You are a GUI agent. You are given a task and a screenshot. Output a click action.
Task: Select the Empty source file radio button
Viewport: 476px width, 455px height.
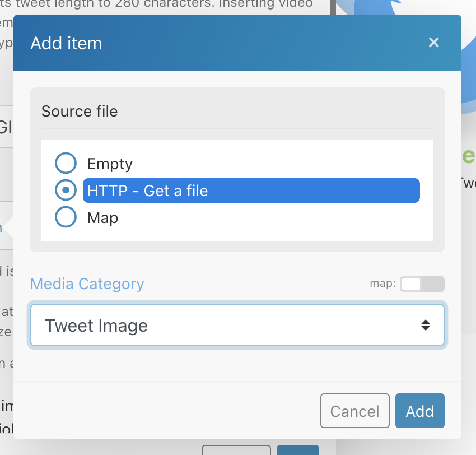(x=66, y=163)
